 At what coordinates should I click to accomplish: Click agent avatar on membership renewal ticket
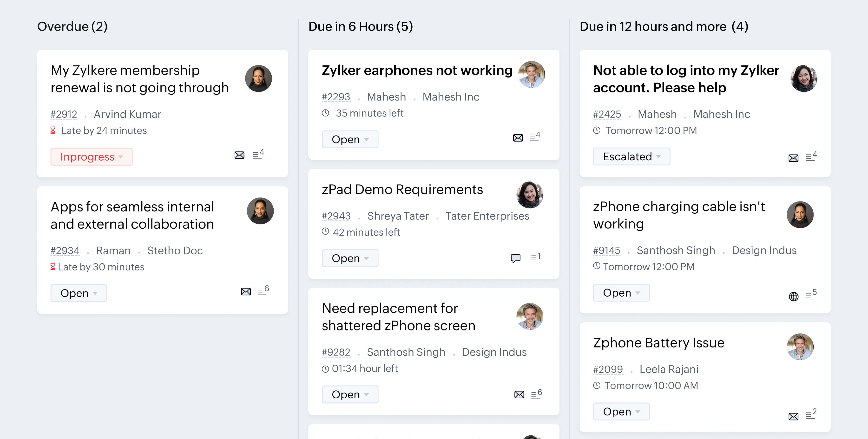(x=258, y=78)
